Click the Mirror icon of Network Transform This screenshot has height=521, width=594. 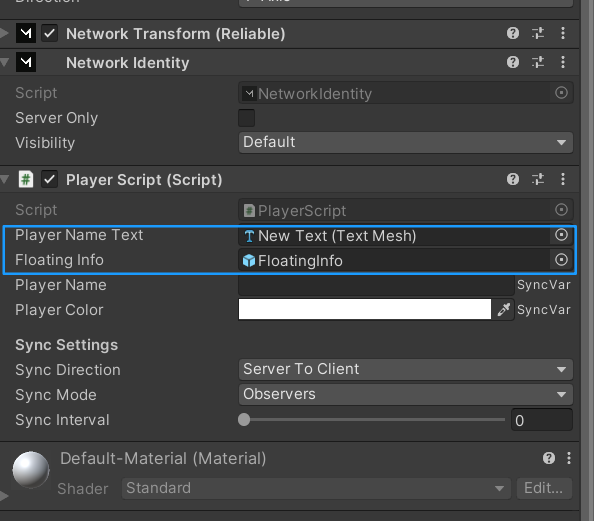pyautogui.click(x=26, y=33)
